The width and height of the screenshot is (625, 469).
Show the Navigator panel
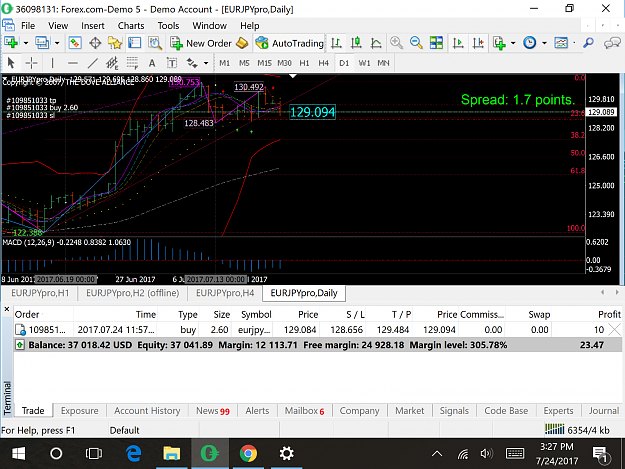[x=115, y=43]
